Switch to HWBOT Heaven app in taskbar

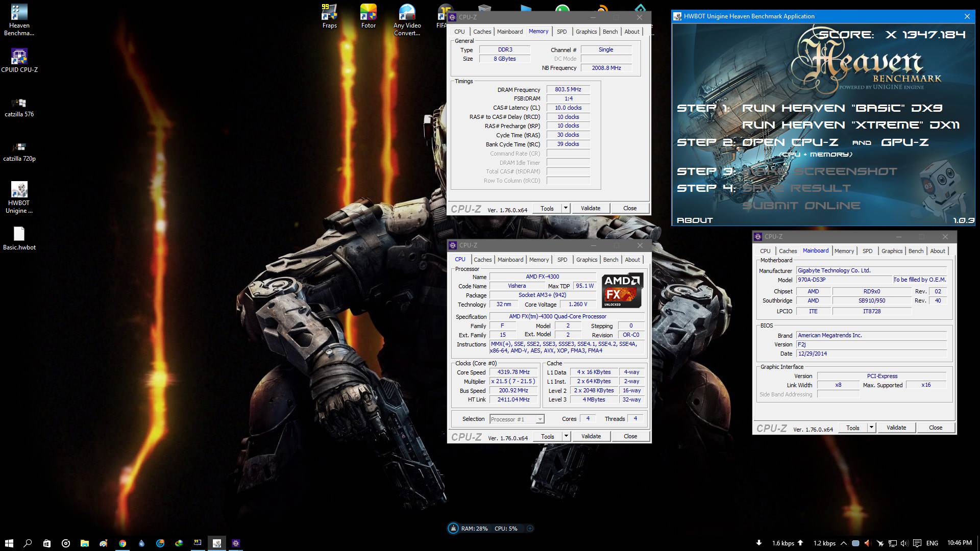[217, 543]
